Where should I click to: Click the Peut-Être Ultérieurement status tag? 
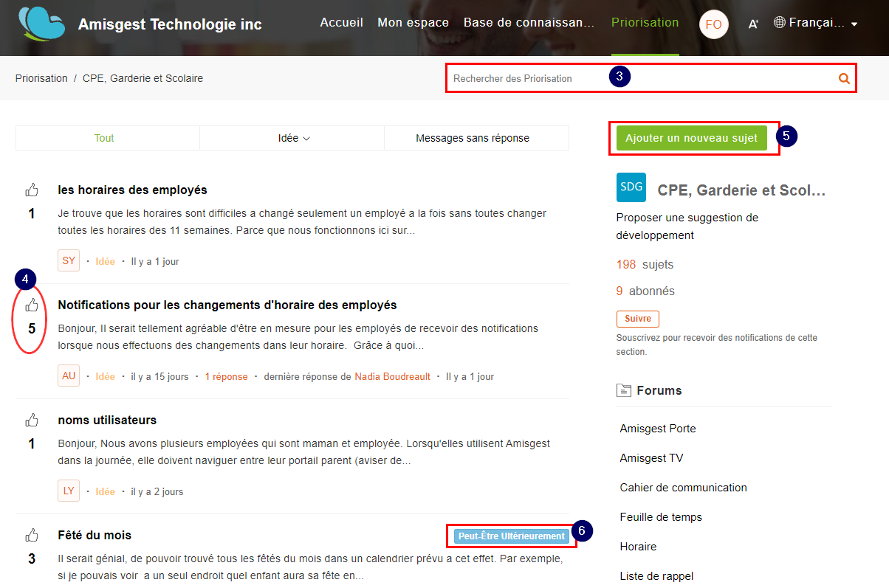[x=512, y=536]
